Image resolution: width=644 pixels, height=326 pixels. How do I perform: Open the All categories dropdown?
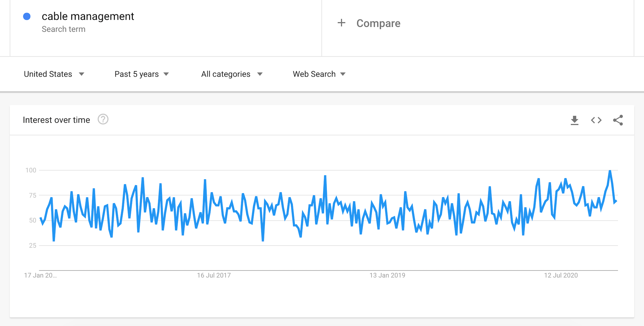pyautogui.click(x=232, y=74)
